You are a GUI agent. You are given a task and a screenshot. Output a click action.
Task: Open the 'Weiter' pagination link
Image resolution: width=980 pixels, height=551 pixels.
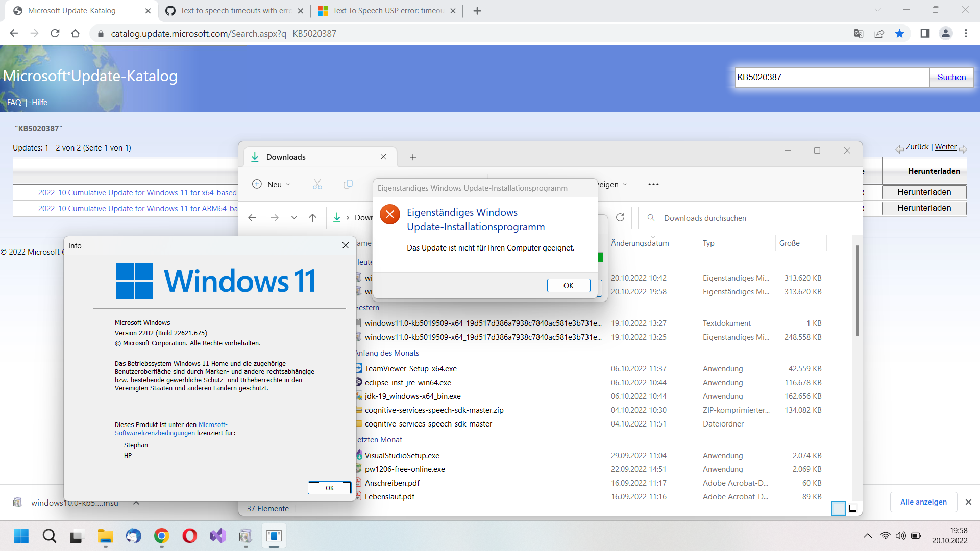[x=945, y=146]
